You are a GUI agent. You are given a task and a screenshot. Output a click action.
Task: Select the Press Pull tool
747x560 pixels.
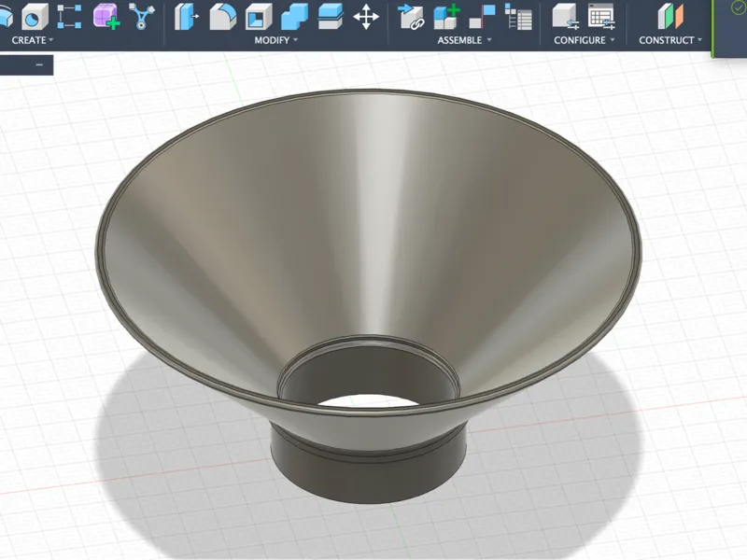[186, 16]
